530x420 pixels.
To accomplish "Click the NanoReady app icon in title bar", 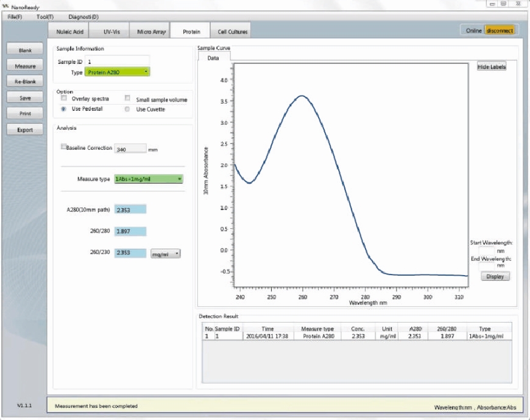I will pos(5,7).
